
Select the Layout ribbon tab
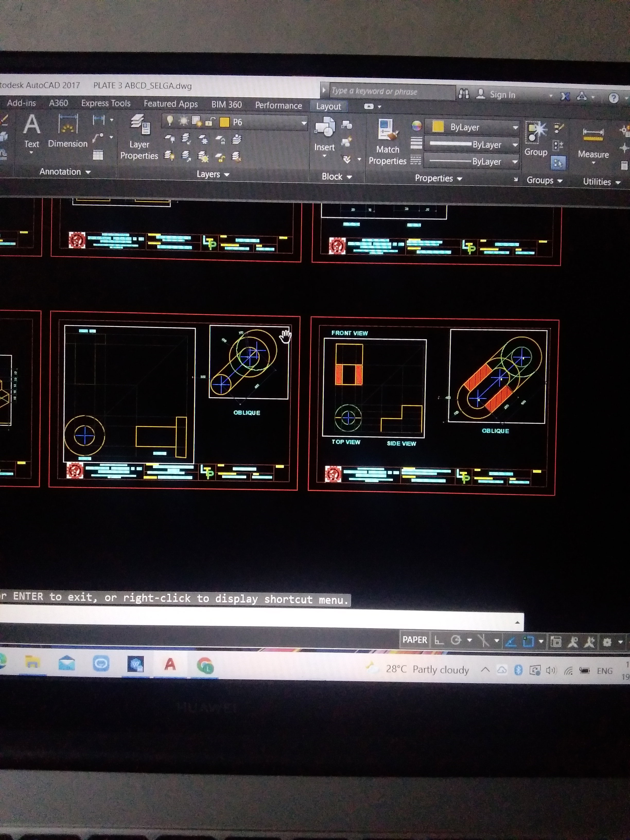pyautogui.click(x=328, y=107)
